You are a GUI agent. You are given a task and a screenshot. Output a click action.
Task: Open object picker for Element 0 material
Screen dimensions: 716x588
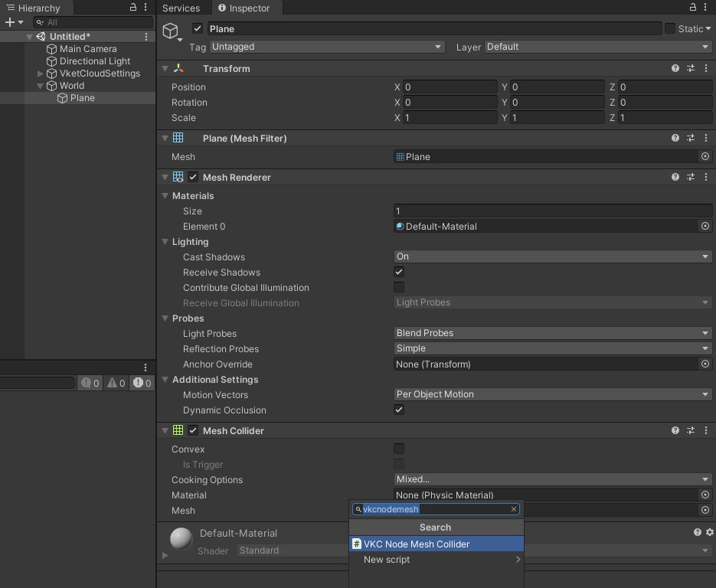click(x=705, y=226)
